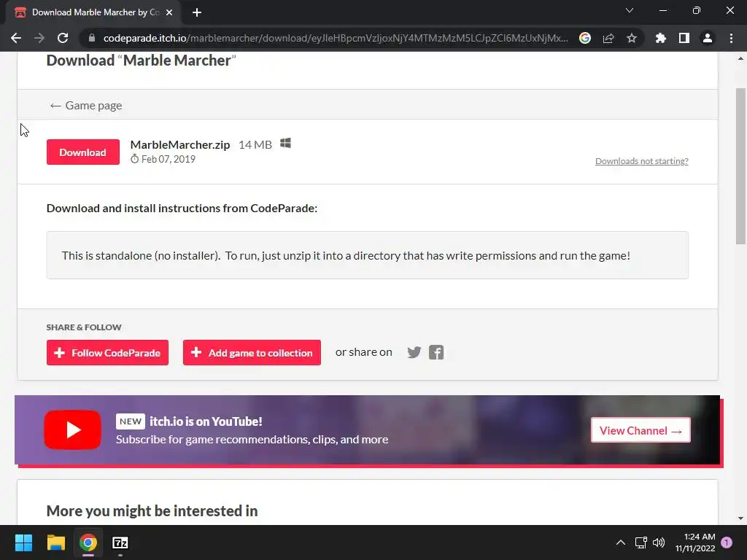
Task: Reload the page
Action: point(63,38)
